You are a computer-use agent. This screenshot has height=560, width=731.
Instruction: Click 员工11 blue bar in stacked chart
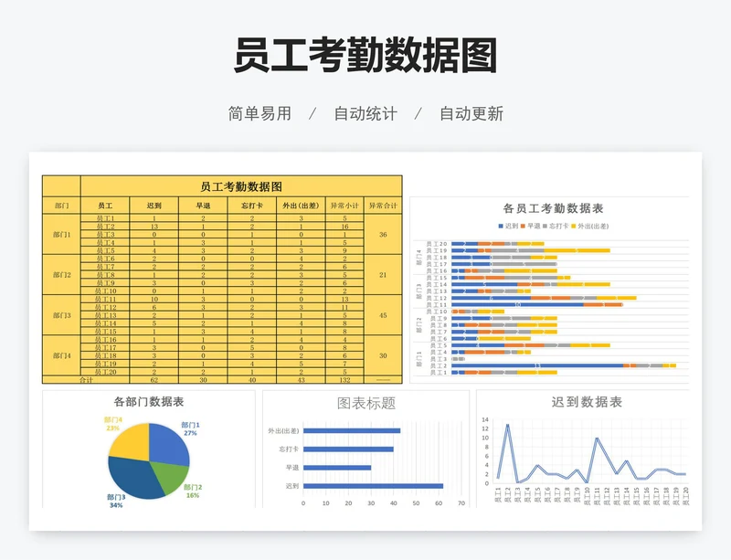point(517,304)
